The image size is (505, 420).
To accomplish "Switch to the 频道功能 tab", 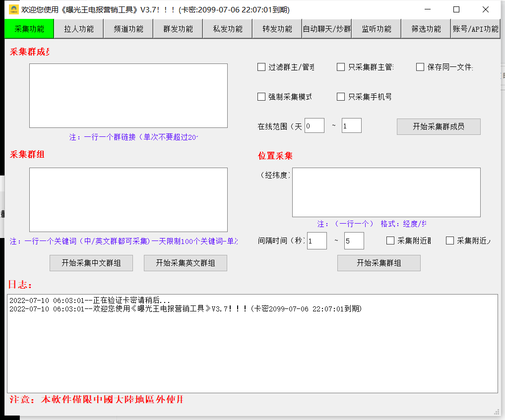I will [128, 29].
